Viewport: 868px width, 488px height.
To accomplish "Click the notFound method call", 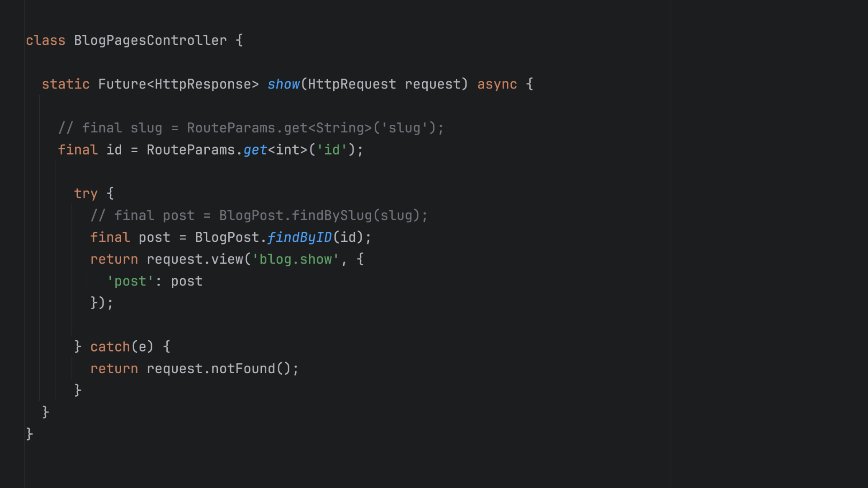I will coord(243,369).
